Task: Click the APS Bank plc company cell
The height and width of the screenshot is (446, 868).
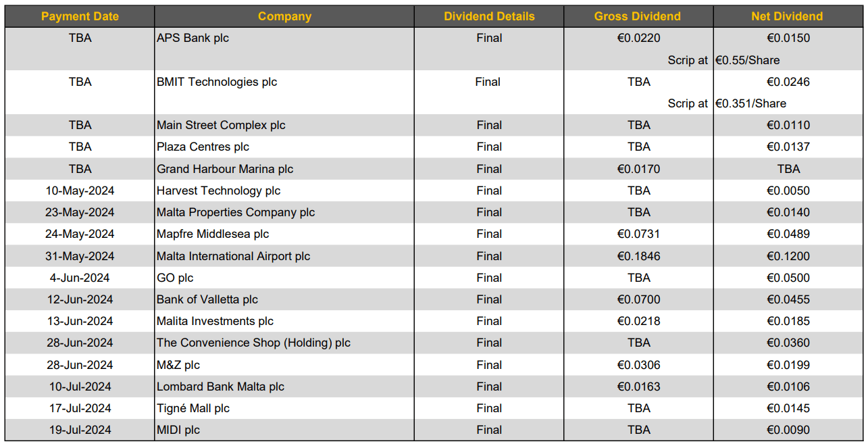Action: tap(193, 39)
